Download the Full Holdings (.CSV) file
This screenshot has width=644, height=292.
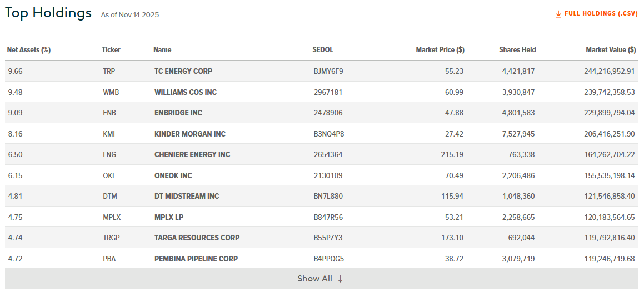coord(601,13)
